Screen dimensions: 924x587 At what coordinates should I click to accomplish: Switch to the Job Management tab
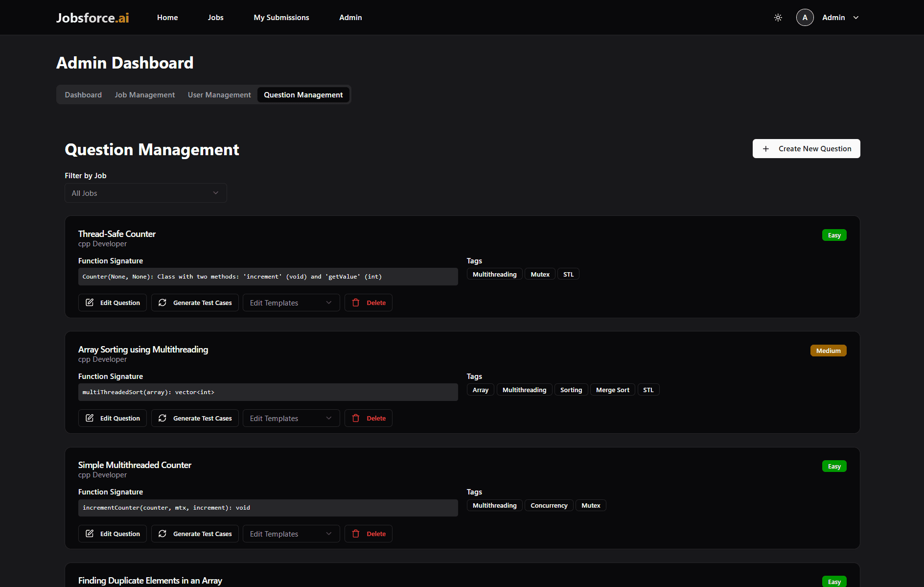(144, 95)
